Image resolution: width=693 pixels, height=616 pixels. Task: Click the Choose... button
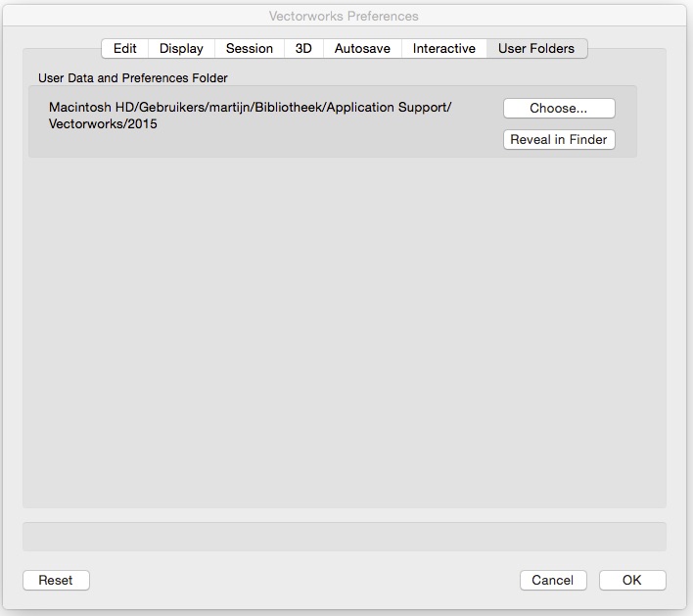[559, 109]
